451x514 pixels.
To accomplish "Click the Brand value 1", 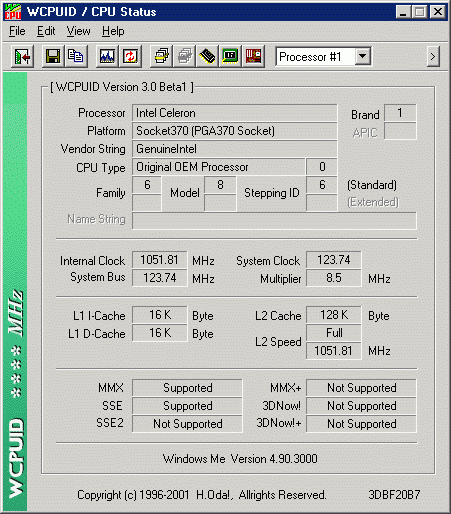I will click(x=400, y=113).
